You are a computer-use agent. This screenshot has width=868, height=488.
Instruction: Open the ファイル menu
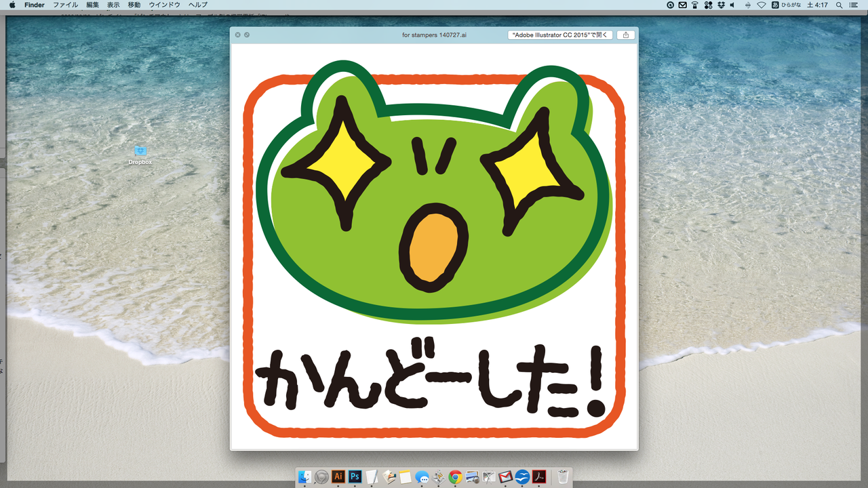click(65, 5)
